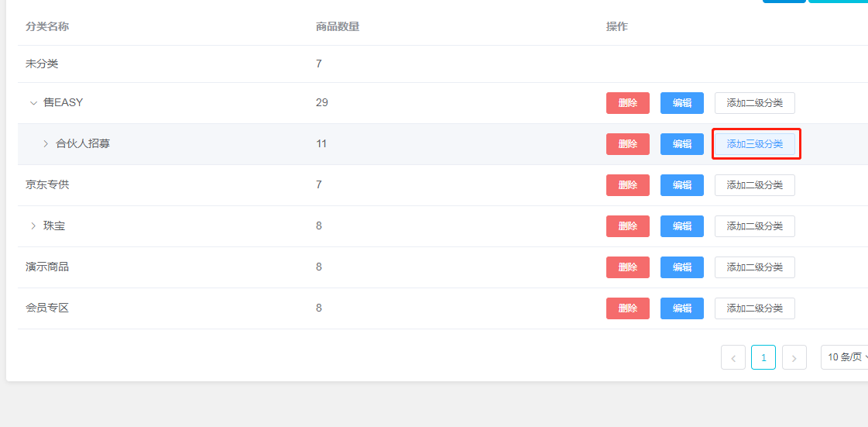Expand the 珠宝 category row
Screen dimensions: 868x427
33,226
